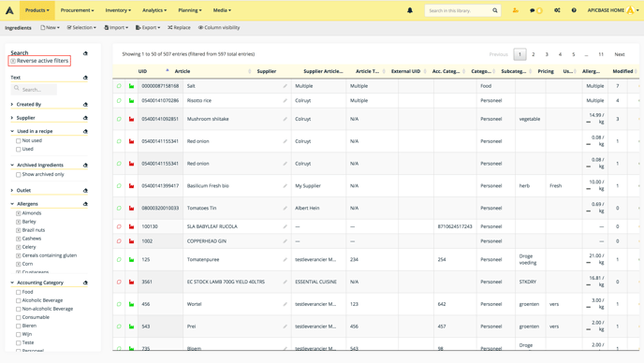This screenshot has height=363, width=644.
Task: Open the APICBASE HOME account dropdown
Action: coord(613,10)
